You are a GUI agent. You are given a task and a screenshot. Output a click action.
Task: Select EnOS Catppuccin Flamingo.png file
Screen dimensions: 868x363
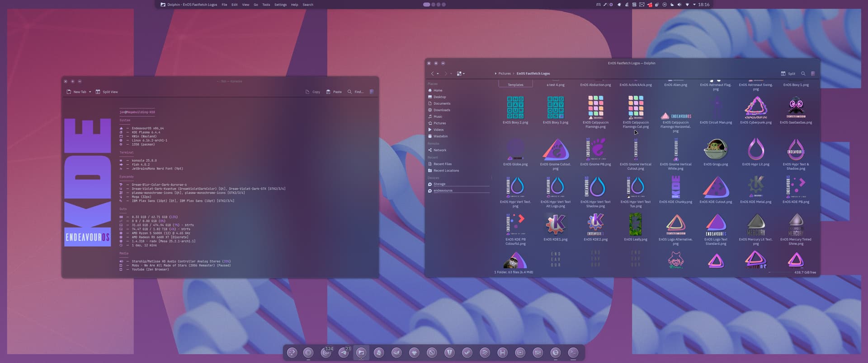tap(596, 112)
